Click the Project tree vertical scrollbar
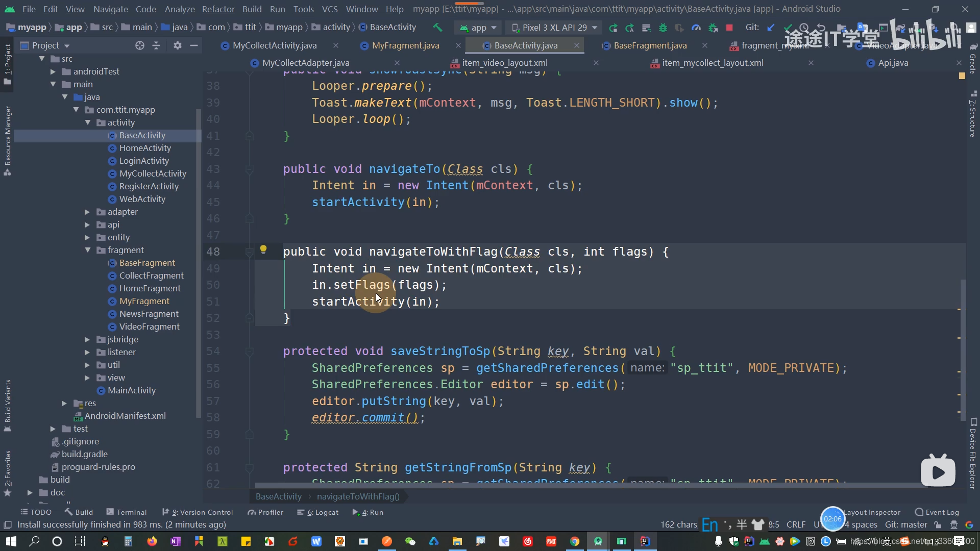The width and height of the screenshot is (980, 551). [199, 263]
